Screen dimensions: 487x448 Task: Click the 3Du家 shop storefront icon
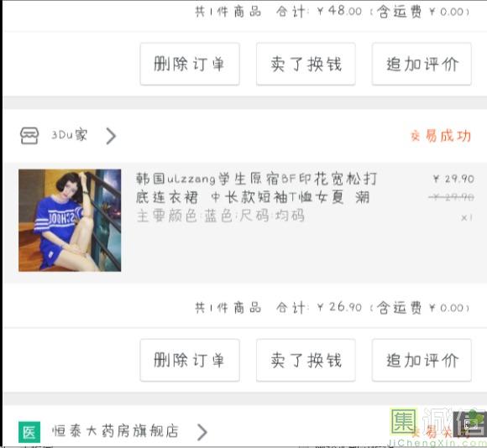(29, 136)
